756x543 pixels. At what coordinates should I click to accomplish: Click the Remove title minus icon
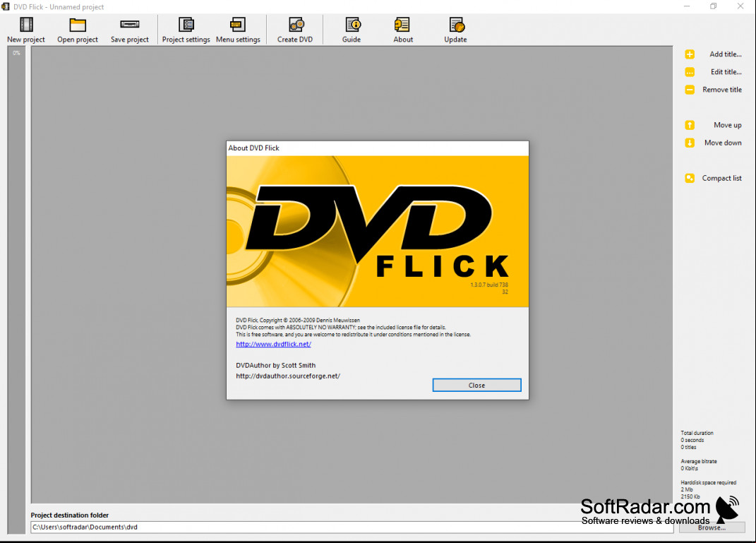[690, 90]
